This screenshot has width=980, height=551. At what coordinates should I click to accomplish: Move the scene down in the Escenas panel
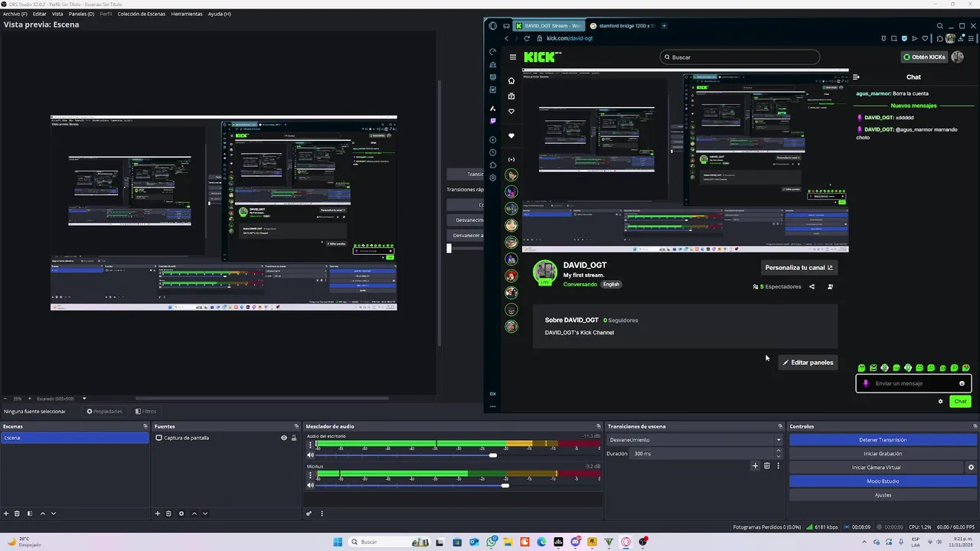tap(54, 514)
